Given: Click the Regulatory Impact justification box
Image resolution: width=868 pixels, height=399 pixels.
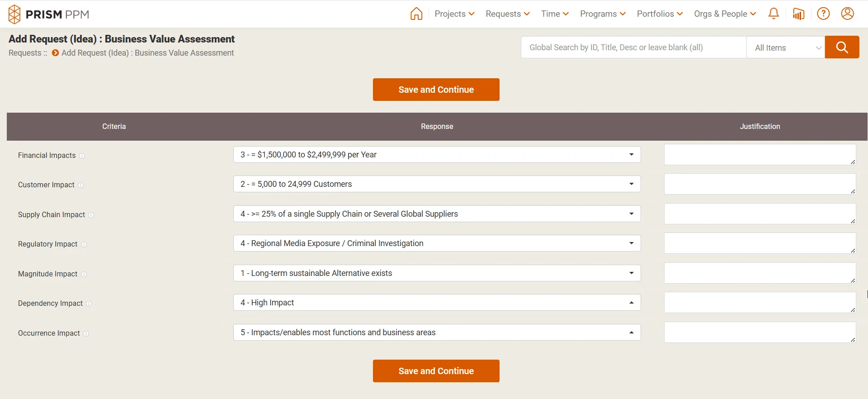Looking at the screenshot, I should click(760, 243).
